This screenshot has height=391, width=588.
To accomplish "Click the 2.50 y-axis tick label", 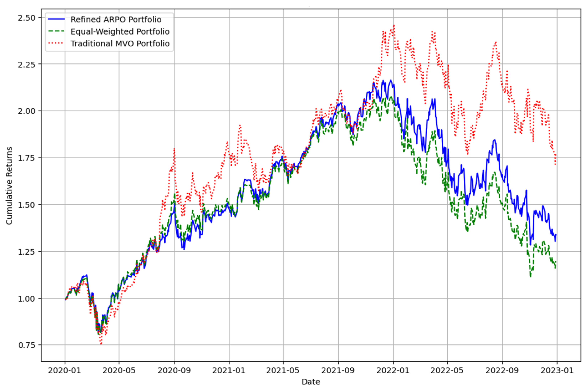I will 26,18.
